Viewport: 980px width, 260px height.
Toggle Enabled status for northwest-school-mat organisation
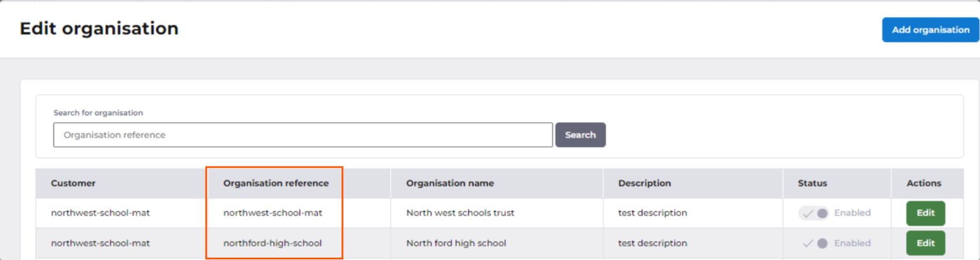814,213
